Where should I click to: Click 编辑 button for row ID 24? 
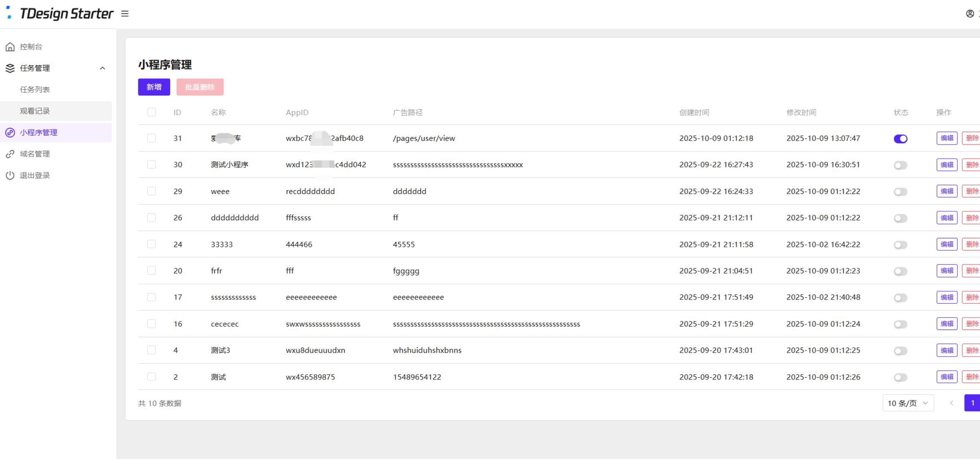pyautogui.click(x=946, y=244)
